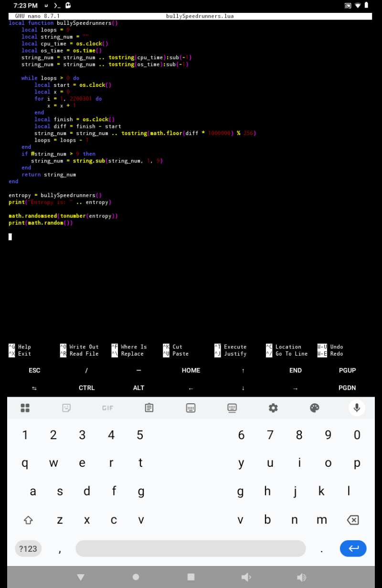Tap the PGDN extra key
This screenshot has width=382, height=588.
point(347,388)
